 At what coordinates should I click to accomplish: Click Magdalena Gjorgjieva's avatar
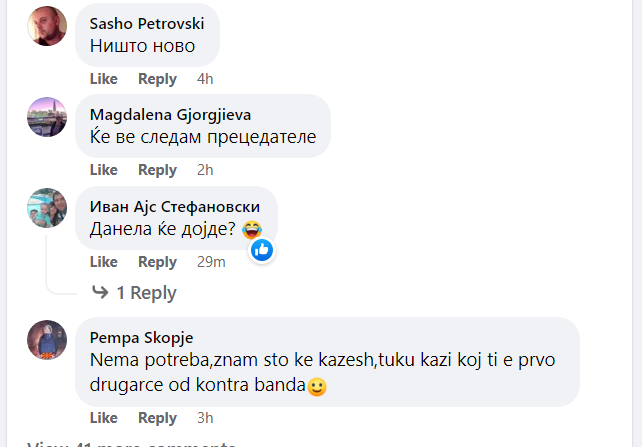(x=47, y=117)
